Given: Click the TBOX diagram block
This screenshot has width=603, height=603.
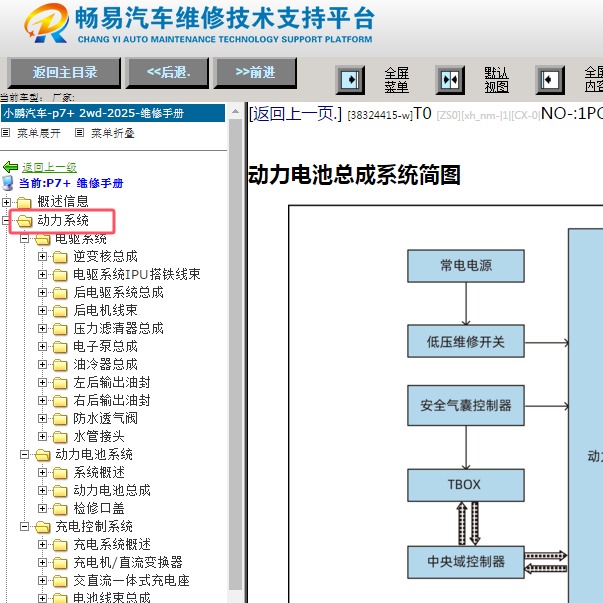Looking at the screenshot, I should click(x=466, y=485).
